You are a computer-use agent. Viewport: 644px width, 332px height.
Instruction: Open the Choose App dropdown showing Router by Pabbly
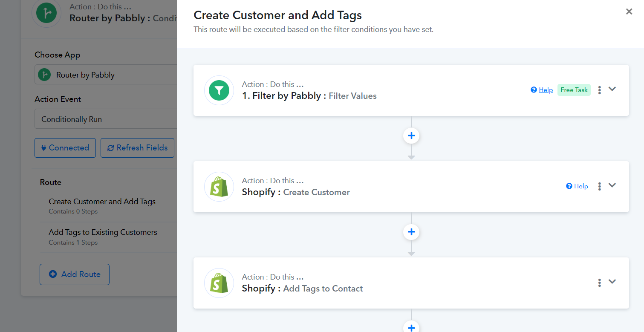106,75
